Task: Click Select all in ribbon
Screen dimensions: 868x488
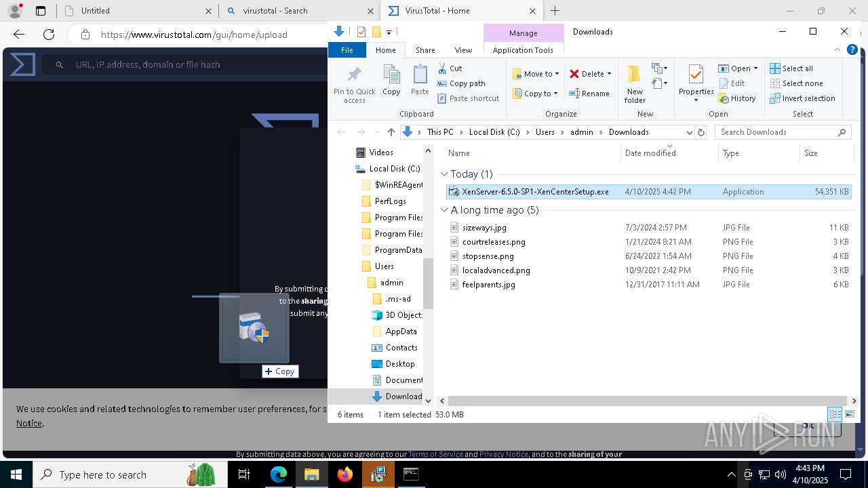Action: coord(791,68)
